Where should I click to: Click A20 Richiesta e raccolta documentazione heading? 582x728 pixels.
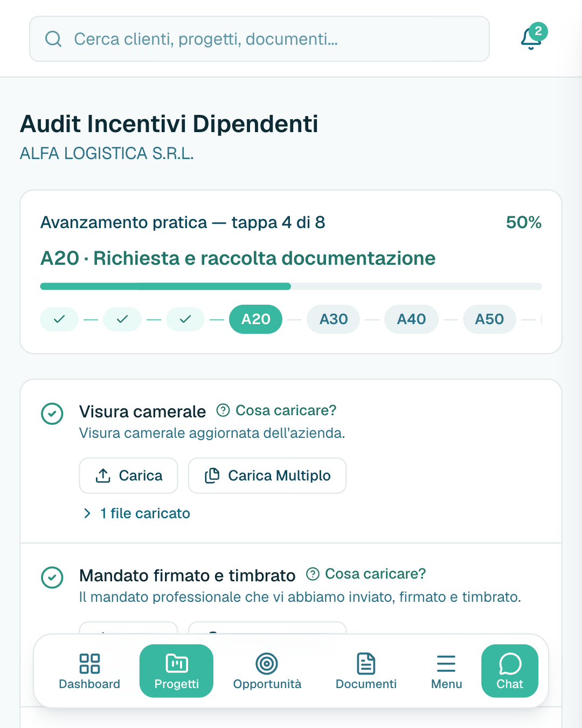pyautogui.click(x=238, y=258)
